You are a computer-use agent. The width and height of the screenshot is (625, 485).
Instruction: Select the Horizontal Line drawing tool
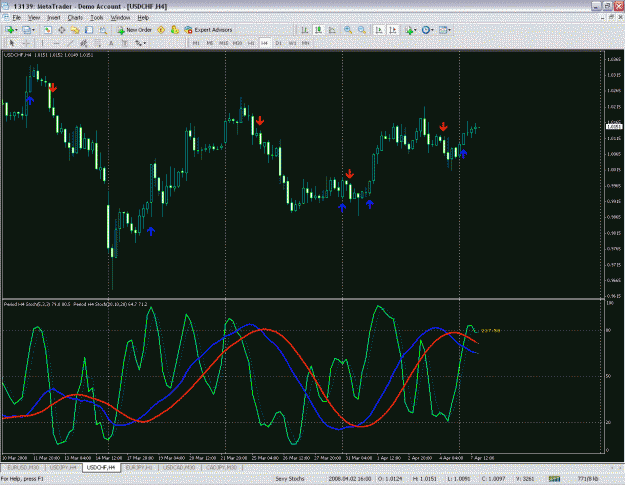pyautogui.click(x=56, y=43)
